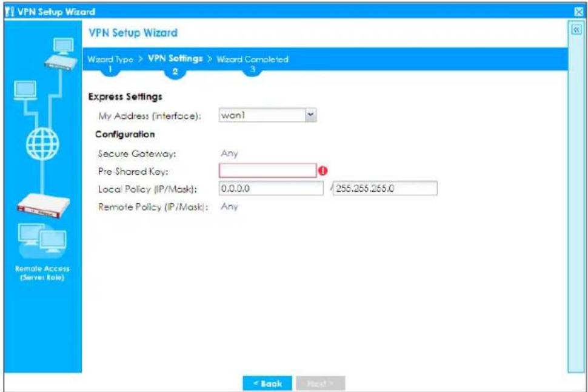
Task: Click the Local Policy subnet mask field
Action: [385, 189]
